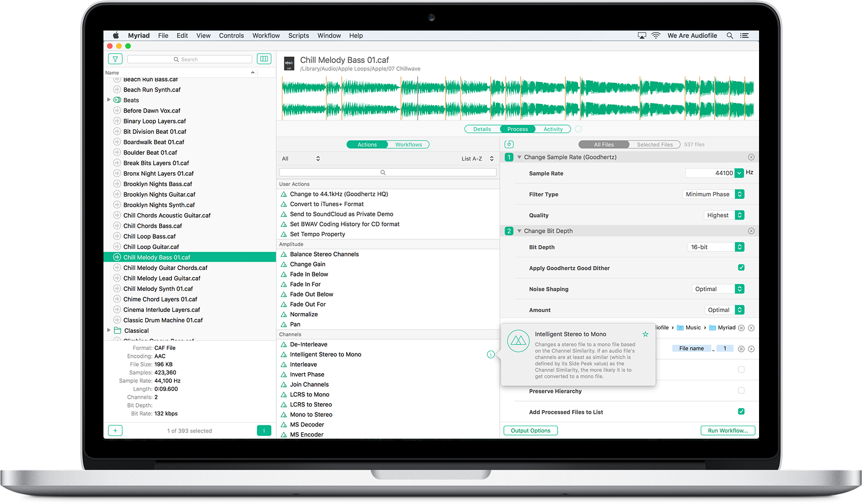Click the info icon next to Intelligent Stereo to Mono
862x504 pixels.
point(491,354)
